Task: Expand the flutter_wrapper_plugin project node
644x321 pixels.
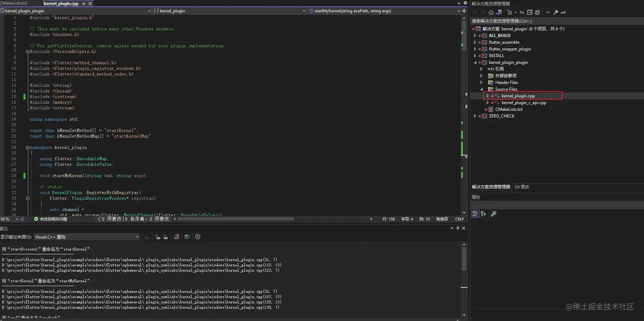Action: point(475,49)
